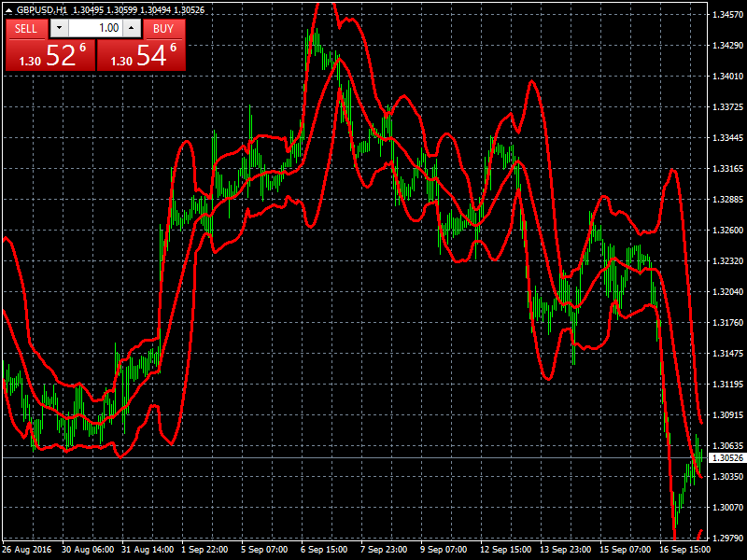747x560 pixels.
Task: Click the GBPUSD,H1 chart title text
Action: click(x=42, y=9)
